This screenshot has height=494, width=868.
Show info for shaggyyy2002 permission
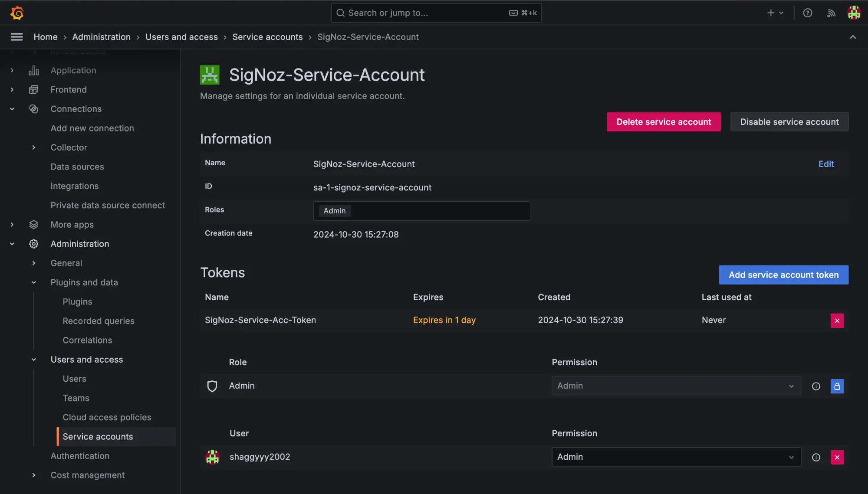pyautogui.click(x=816, y=457)
